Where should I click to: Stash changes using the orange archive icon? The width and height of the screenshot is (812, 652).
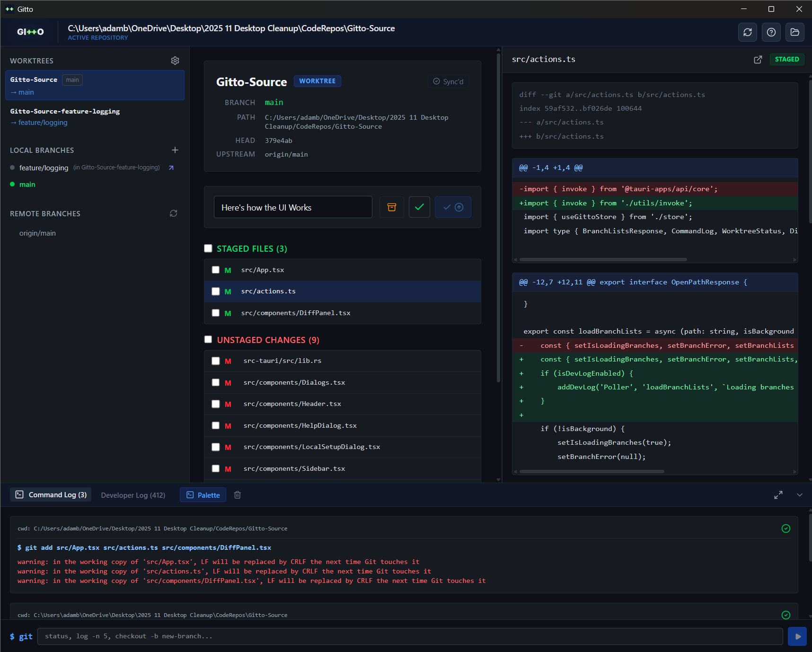[391, 207]
